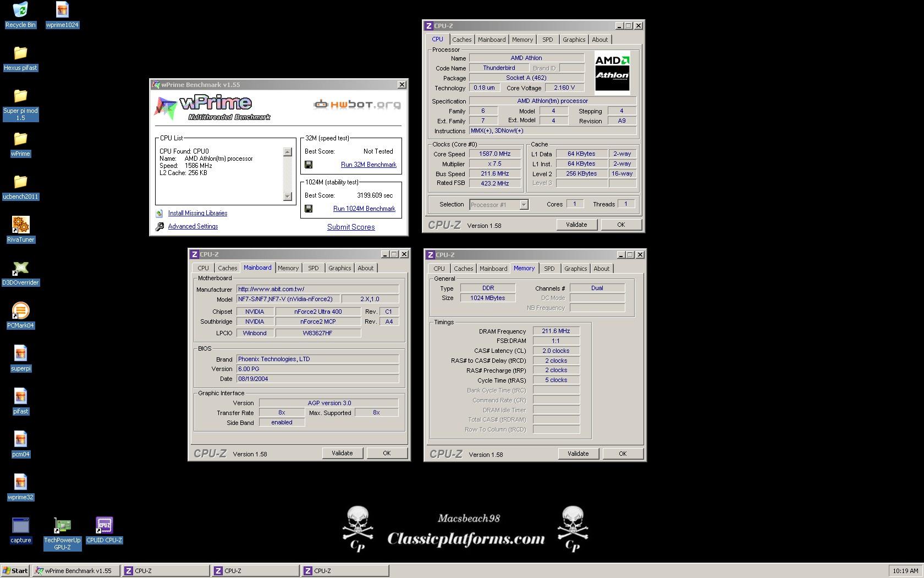Click the 10:19 AM system clock
This screenshot has height=578, width=924.
coord(905,571)
